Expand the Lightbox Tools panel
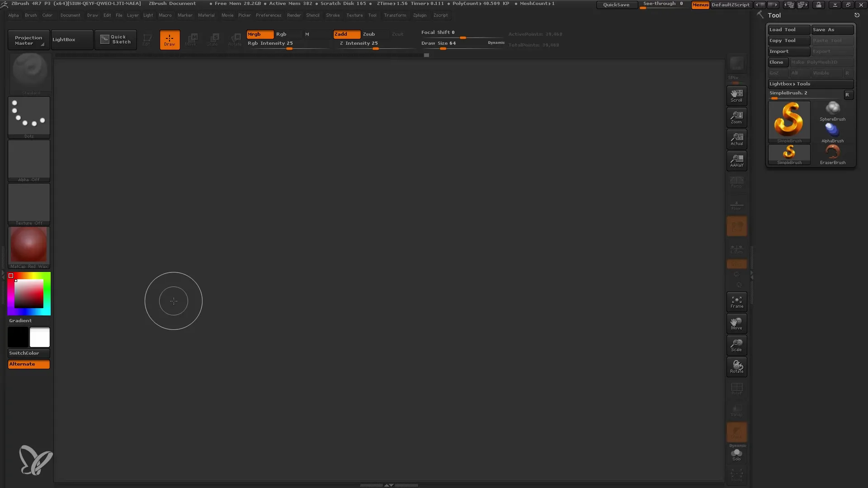This screenshot has height=488, width=868. click(810, 84)
